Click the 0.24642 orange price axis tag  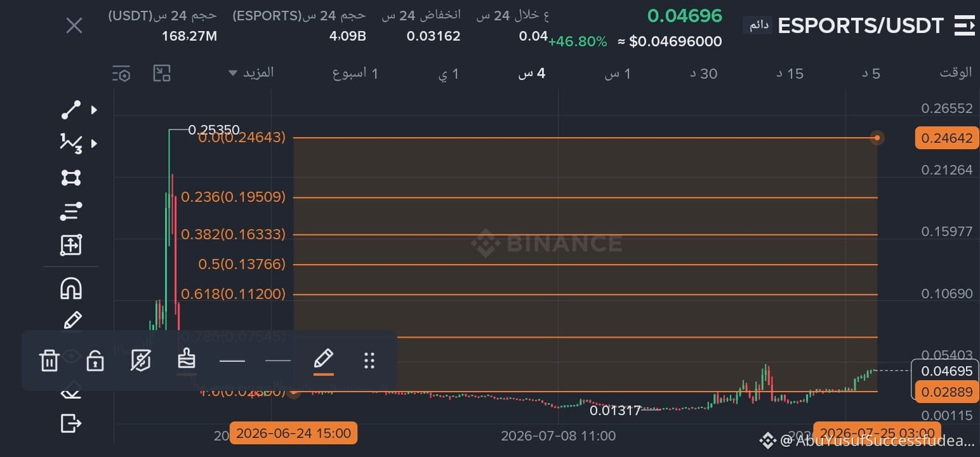click(x=946, y=138)
